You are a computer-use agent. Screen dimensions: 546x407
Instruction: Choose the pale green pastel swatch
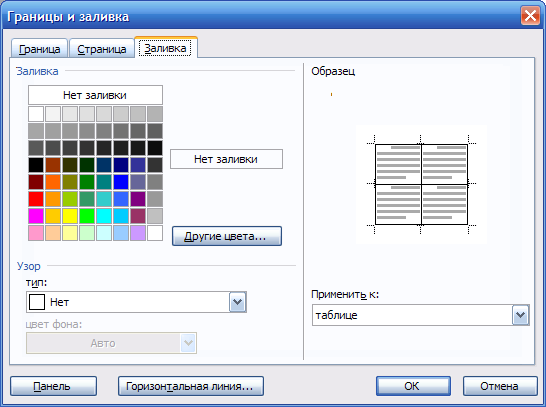coord(87,233)
